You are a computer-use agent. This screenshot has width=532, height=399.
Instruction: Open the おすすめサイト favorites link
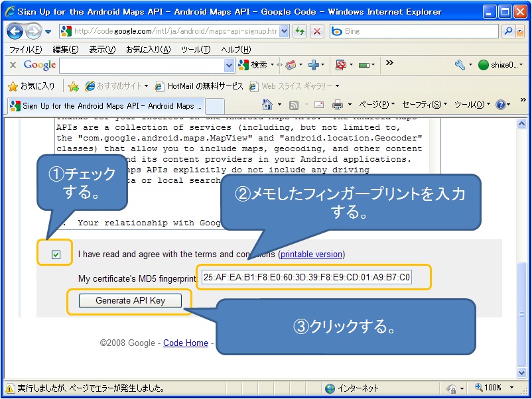pos(116,86)
